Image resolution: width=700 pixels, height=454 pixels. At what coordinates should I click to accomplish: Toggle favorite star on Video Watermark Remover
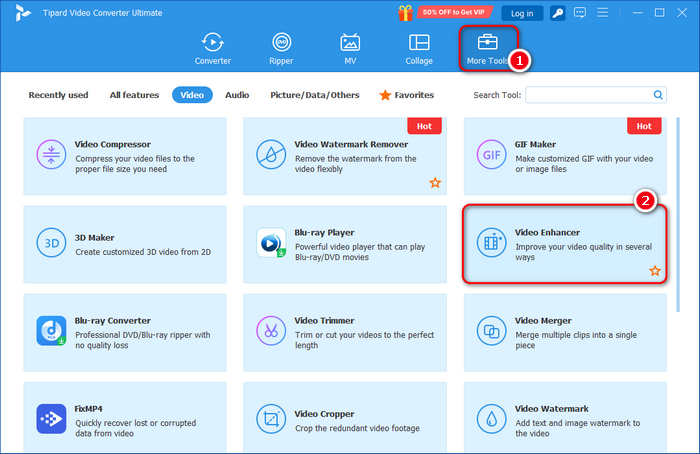[x=435, y=183]
